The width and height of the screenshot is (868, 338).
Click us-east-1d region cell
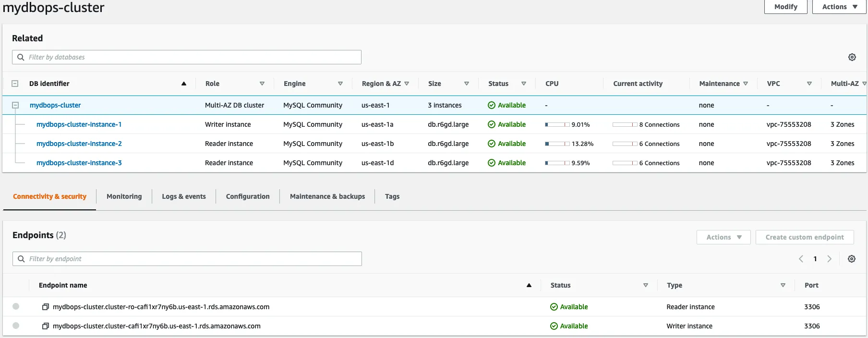click(378, 163)
